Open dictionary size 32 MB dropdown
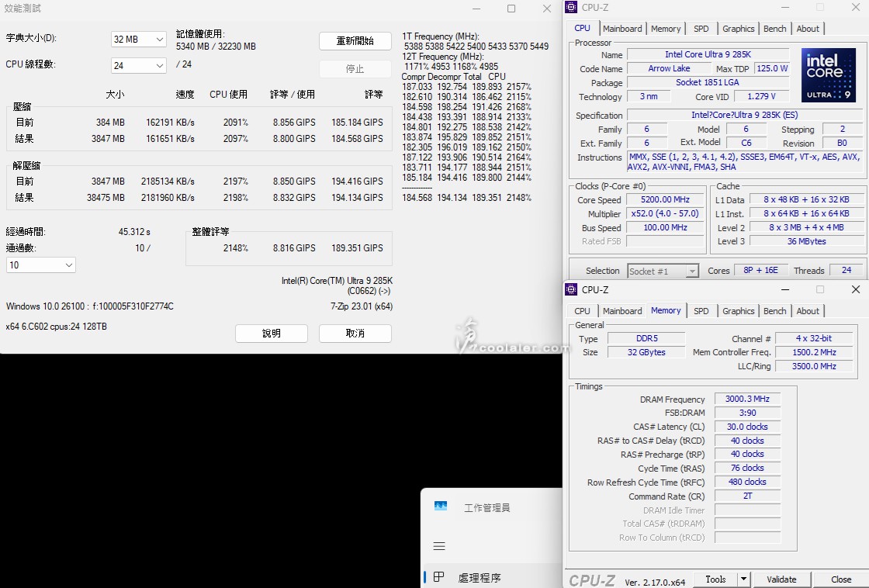Image resolution: width=869 pixels, height=588 pixels. (139, 39)
